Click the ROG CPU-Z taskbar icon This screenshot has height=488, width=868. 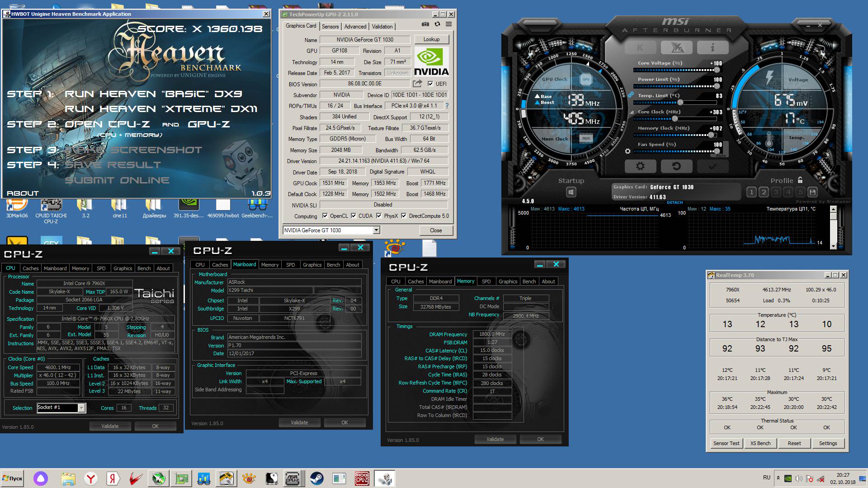click(x=362, y=479)
